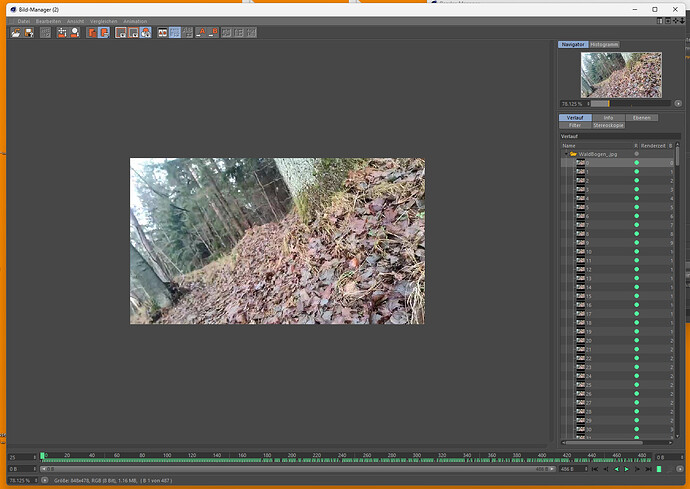This screenshot has width=690, height=489.
Task: Toggle the highlighted third framed-image icon
Action: (146, 33)
